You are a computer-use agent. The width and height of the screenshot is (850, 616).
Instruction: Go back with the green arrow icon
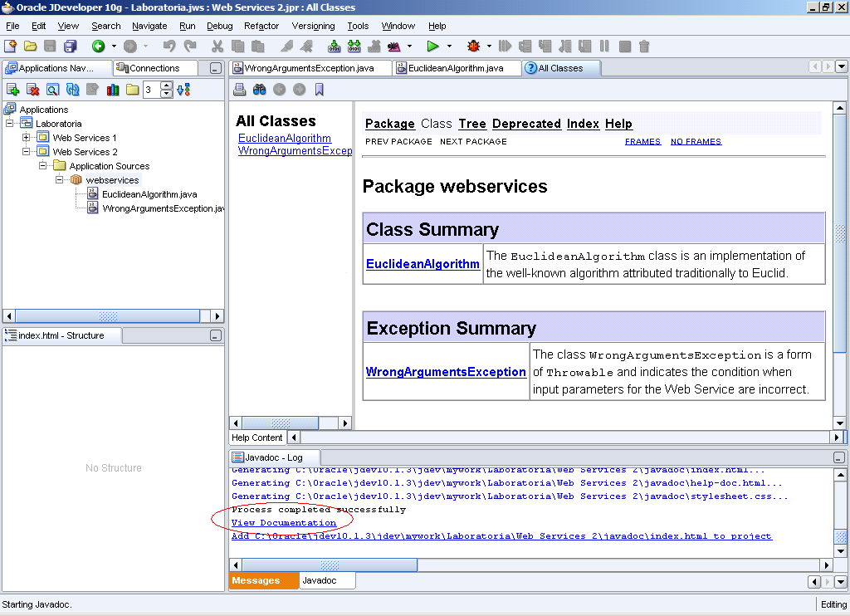tap(98, 46)
